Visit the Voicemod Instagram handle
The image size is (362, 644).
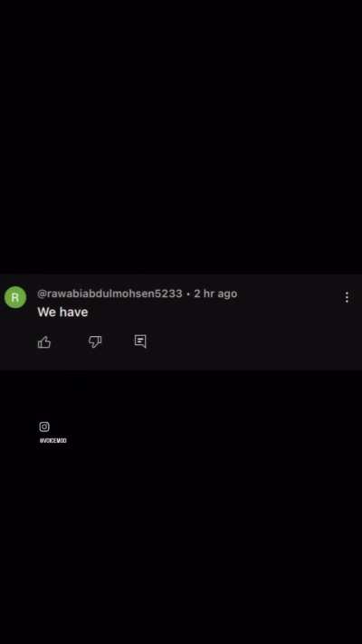point(53,441)
